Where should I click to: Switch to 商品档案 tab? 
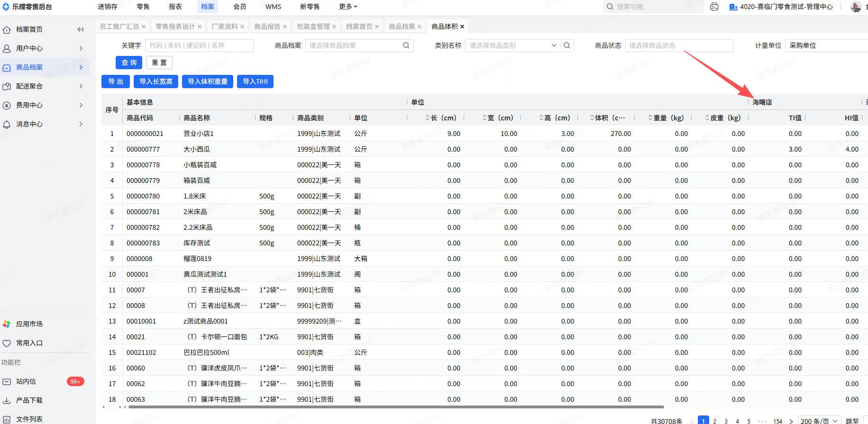coord(402,27)
